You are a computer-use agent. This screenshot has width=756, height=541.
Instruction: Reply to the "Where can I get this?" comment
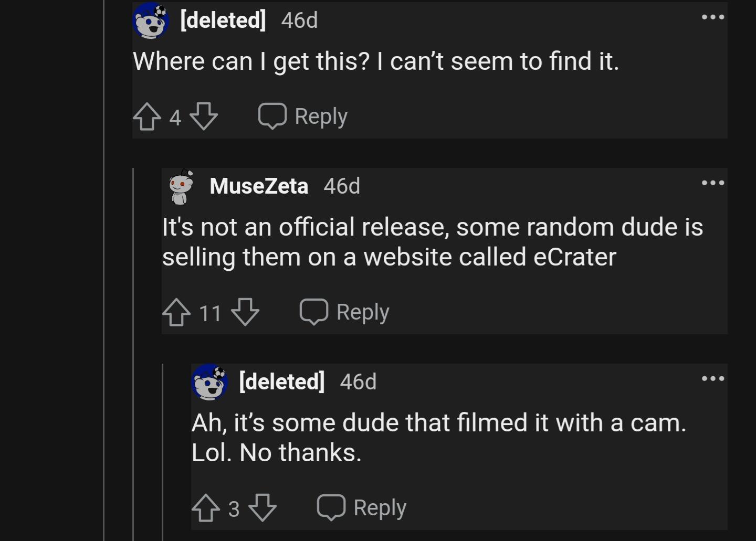303,116
